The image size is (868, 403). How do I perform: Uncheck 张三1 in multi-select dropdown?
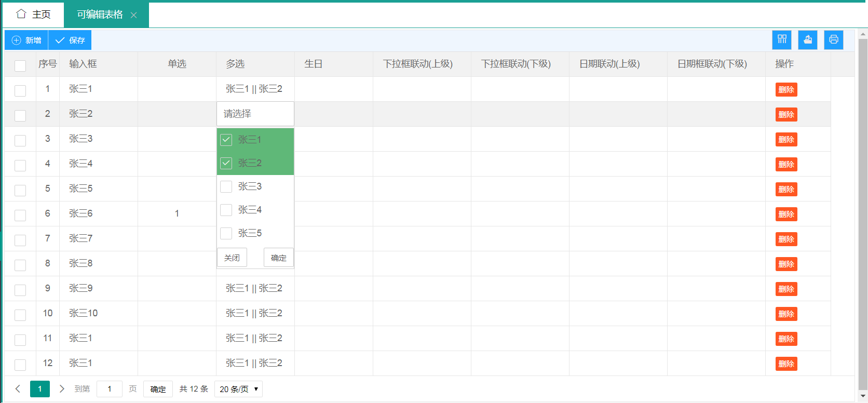pyautogui.click(x=226, y=140)
